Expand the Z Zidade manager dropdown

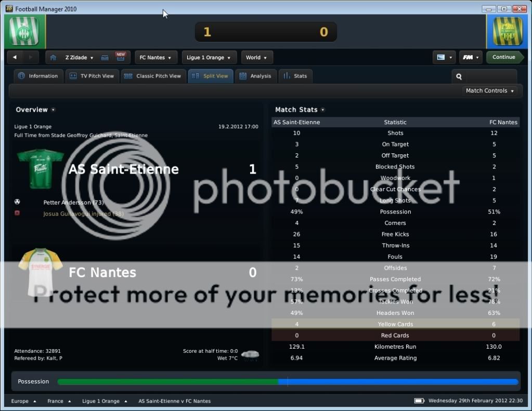(x=80, y=57)
